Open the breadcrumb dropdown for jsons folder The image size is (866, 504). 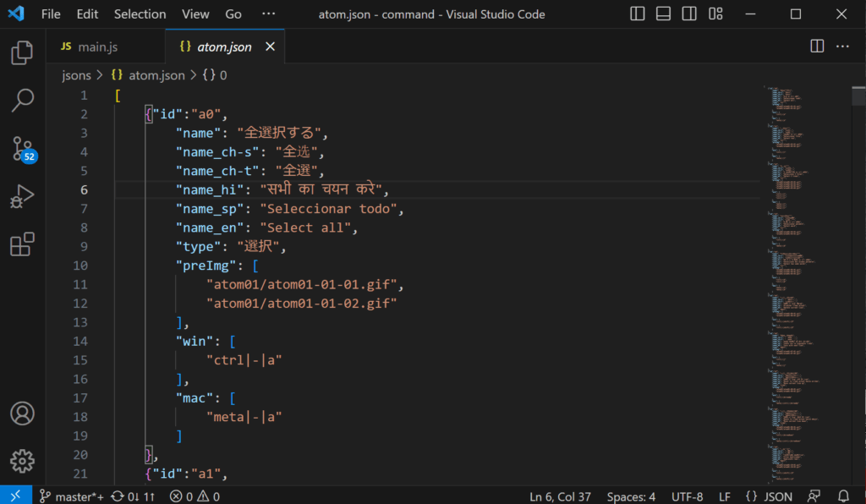pos(76,75)
